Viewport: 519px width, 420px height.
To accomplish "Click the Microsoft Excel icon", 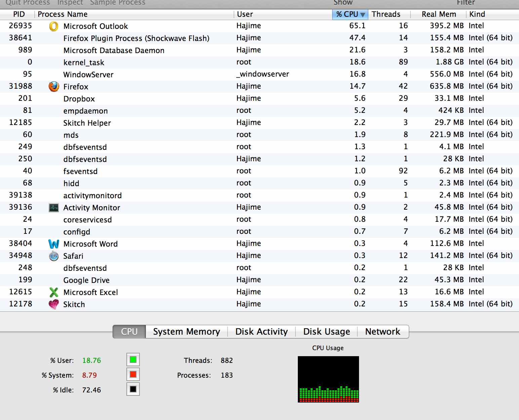I will point(54,292).
